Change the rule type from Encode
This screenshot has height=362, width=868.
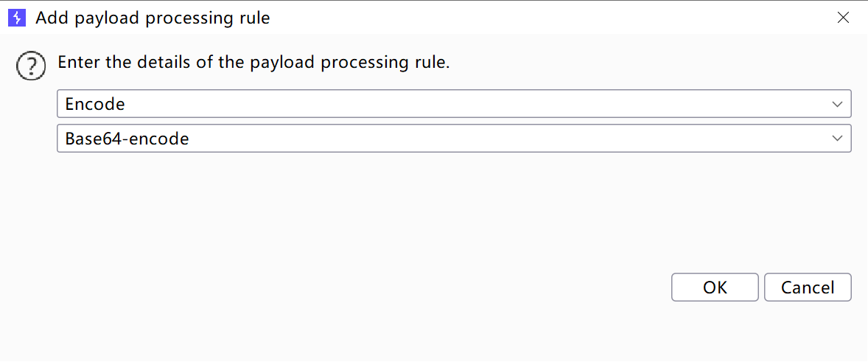pyautogui.click(x=453, y=104)
